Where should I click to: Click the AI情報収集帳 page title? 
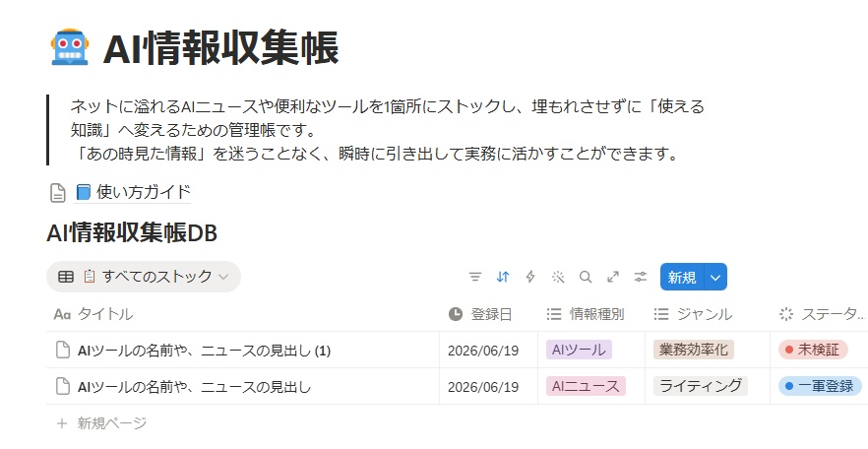click(x=220, y=48)
